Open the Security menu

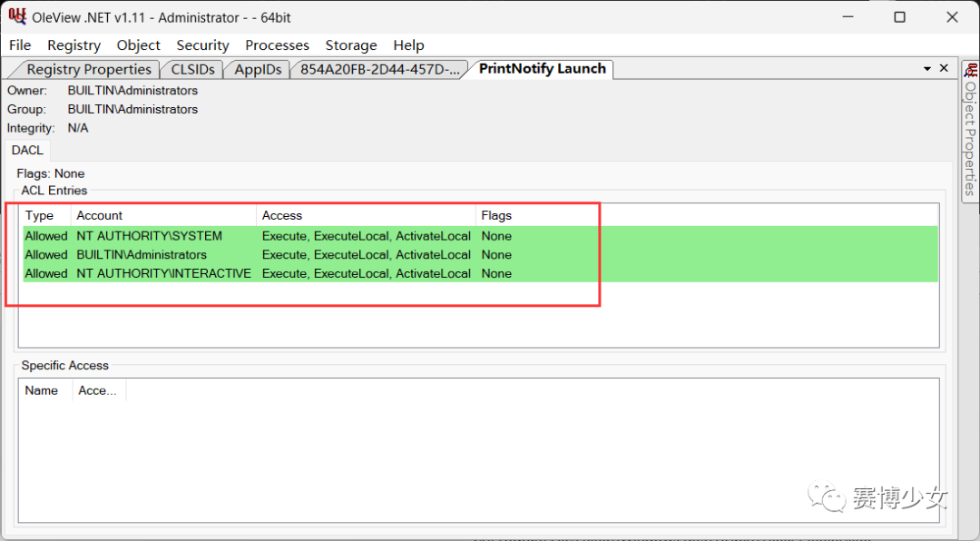point(202,45)
